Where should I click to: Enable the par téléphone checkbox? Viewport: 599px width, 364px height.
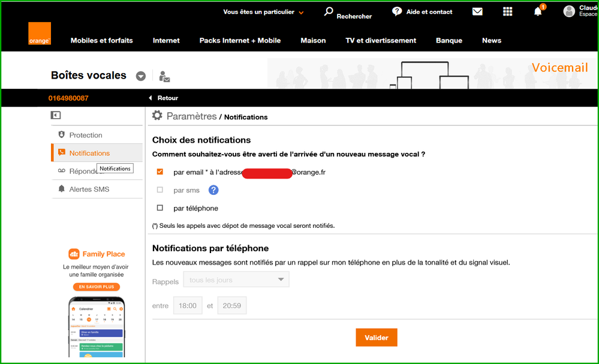160,208
